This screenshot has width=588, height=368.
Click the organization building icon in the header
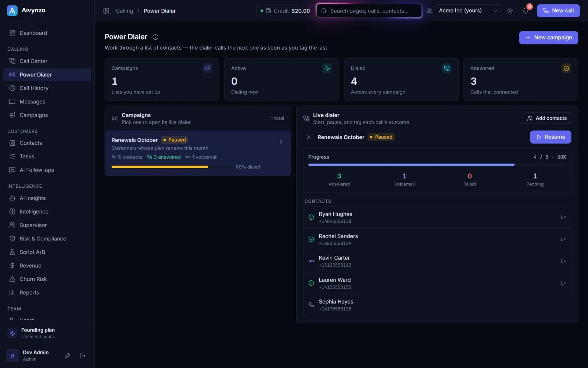click(429, 11)
